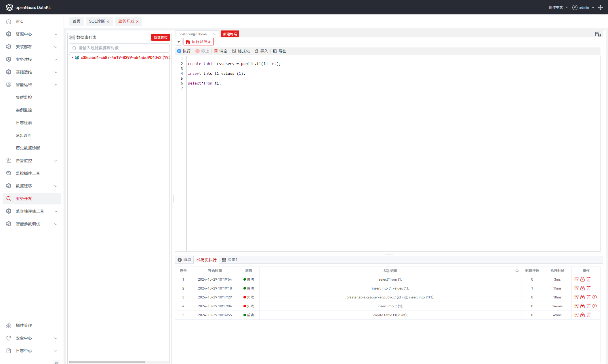Lock the create table t1(id int) row
Image resolution: width=608 pixels, height=364 pixels.
[582, 315]
